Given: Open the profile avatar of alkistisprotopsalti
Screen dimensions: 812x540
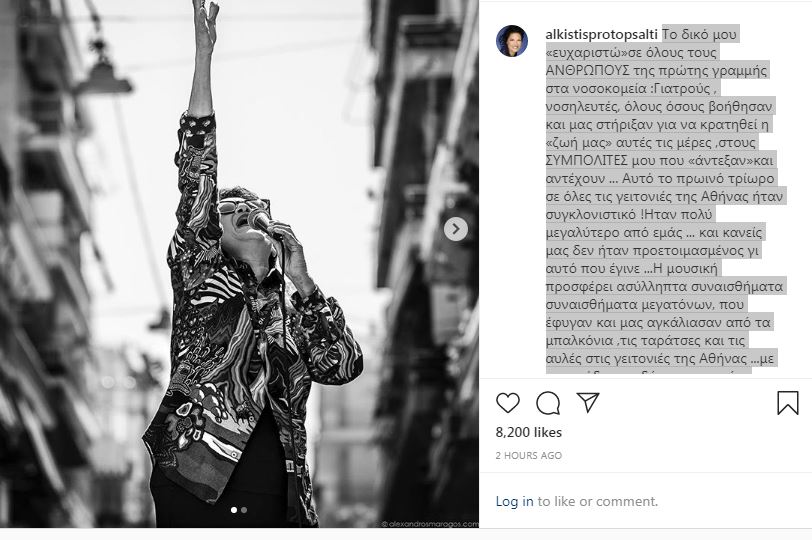Looking at the screenshot, I should (x=512, y=40).
